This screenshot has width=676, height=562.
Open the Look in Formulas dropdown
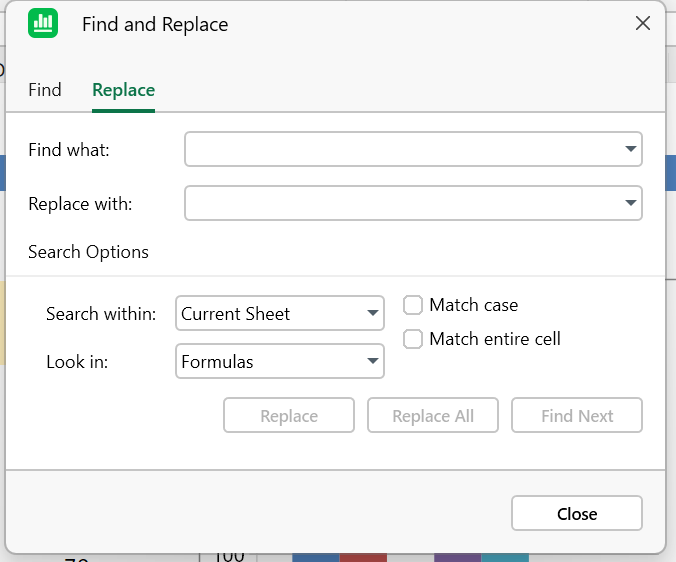tap(280, 361)
